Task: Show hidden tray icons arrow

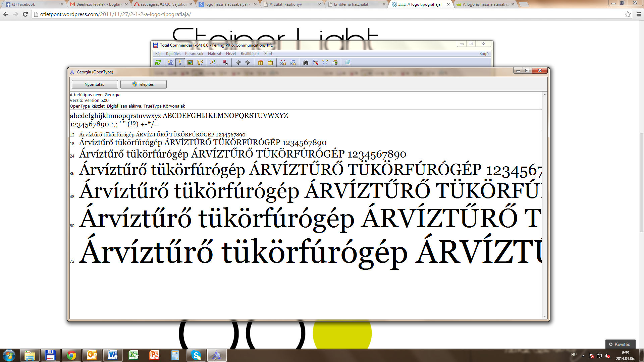Action: click(583, 356)
